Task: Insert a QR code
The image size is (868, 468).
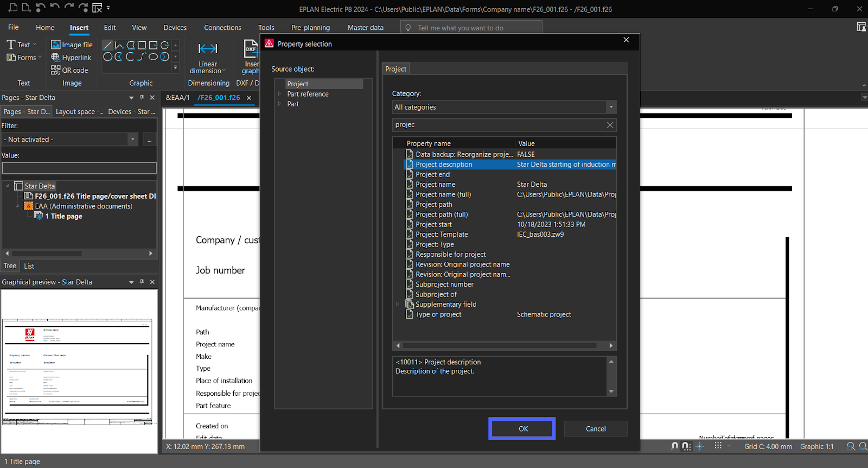Action: tap(69, 70)
